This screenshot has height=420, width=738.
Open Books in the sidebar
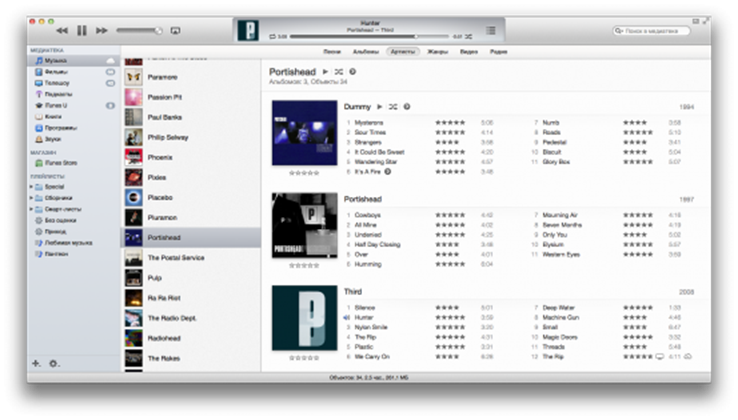(x=73, y=117)
